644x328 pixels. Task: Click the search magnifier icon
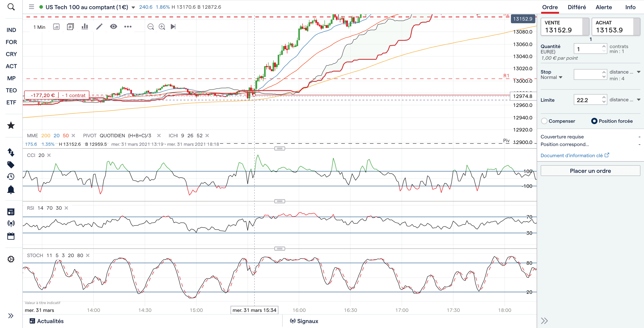pos(11,7)
